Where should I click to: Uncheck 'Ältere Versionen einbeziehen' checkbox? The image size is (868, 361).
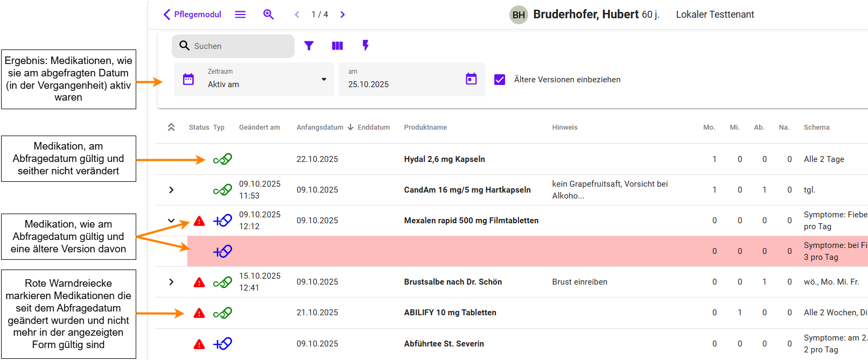500,80
